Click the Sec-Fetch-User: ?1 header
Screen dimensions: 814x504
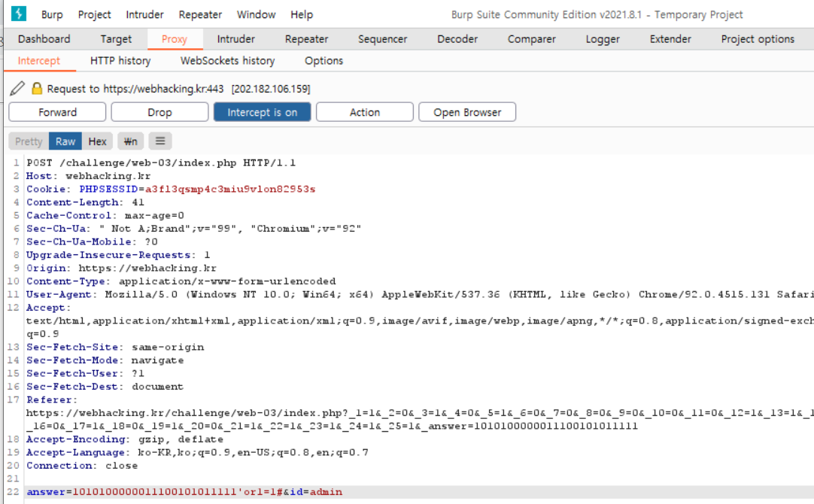pos(85,373)
